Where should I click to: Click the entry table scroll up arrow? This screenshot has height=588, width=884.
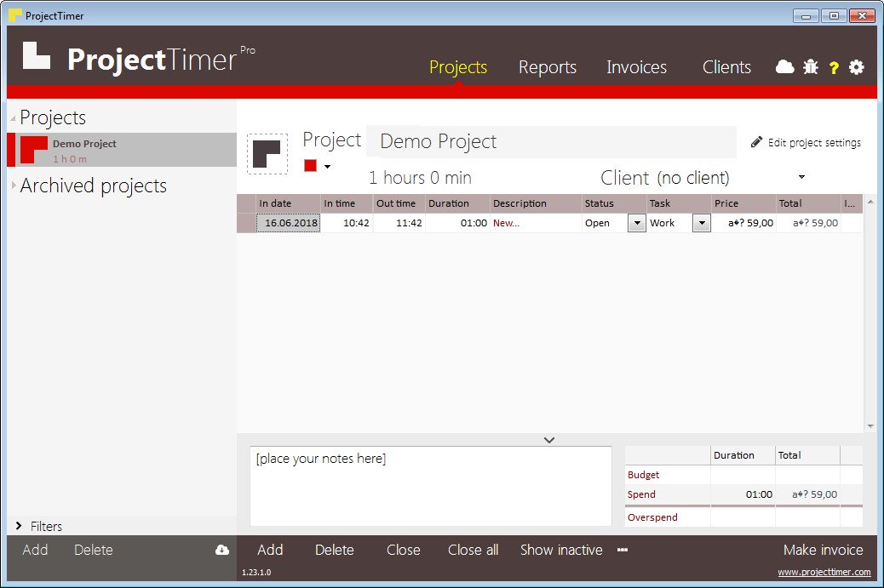point(870,202)
